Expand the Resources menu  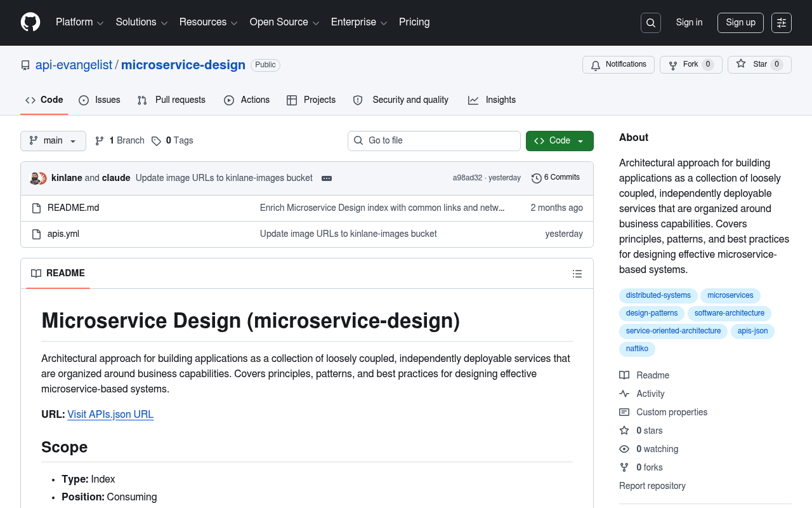tap(209, 22)
